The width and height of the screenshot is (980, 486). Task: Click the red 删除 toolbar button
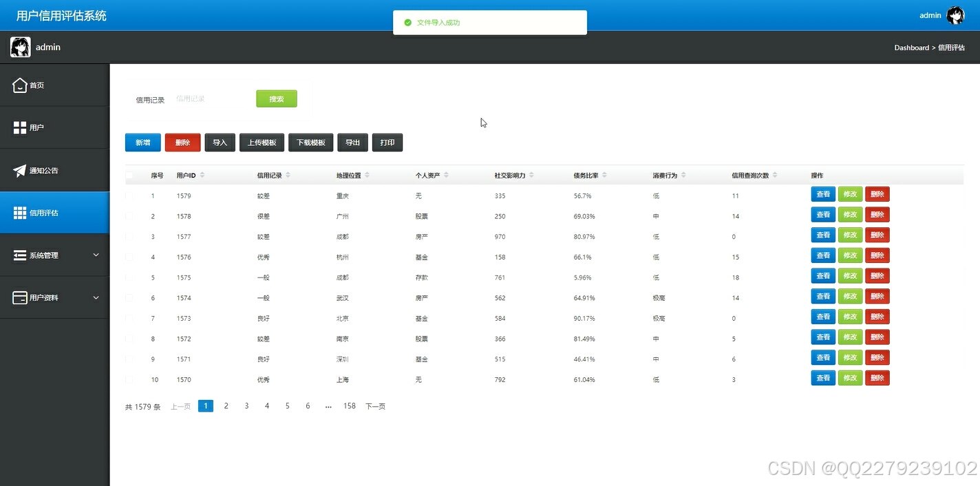click(x=182, y=142)
